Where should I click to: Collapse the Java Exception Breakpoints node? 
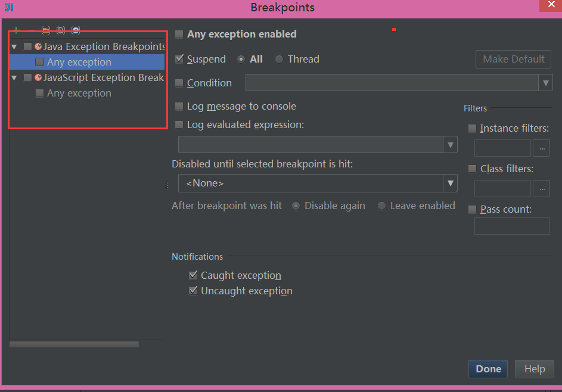click(x=14, y=46)
